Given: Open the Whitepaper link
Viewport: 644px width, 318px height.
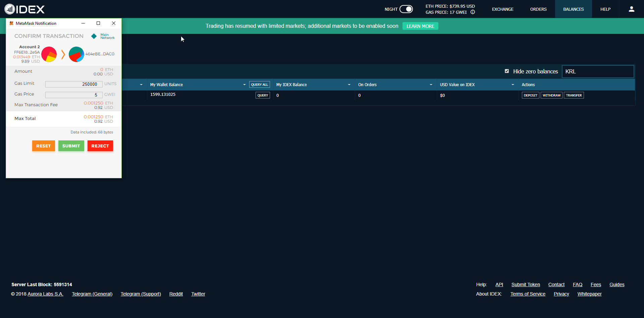Looking at the screenshot, I should tap(590, 294).
